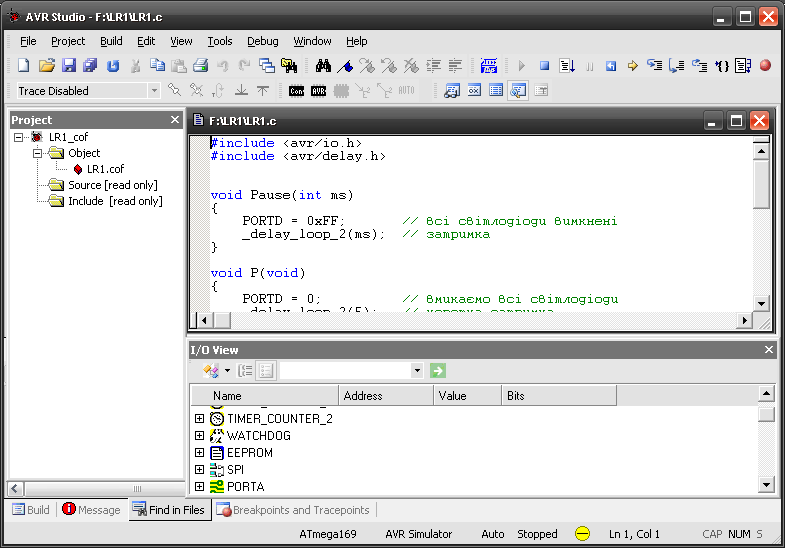Screen dimensions: 785x548
Task: Switch to the Find in Files tab
Action: click(169, 509)
